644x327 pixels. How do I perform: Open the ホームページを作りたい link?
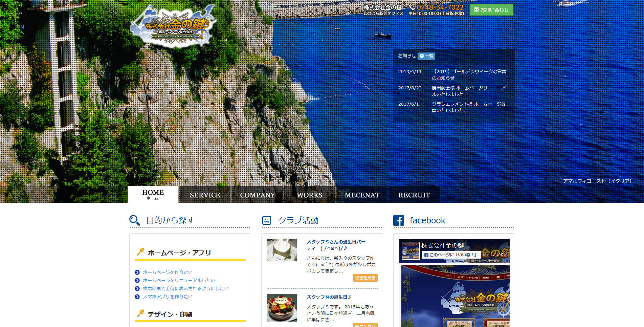pyautogui.click(x=168, y=272)
